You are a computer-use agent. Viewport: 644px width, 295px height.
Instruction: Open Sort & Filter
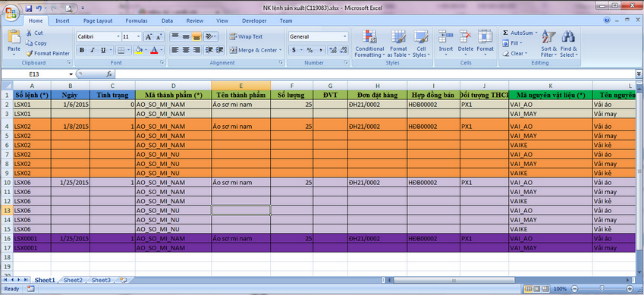click(x=548, y=43)
